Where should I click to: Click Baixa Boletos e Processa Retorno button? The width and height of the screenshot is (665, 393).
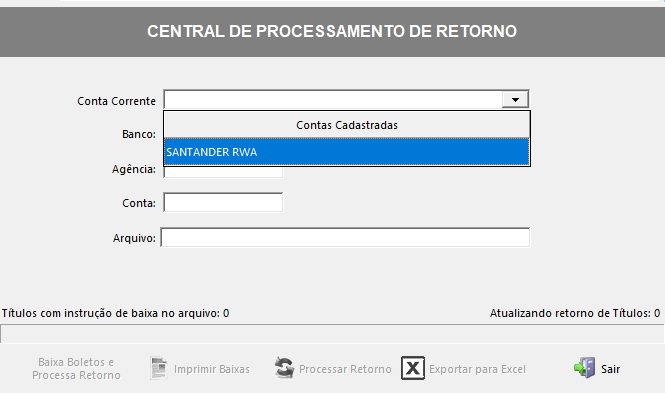[76, 368]
